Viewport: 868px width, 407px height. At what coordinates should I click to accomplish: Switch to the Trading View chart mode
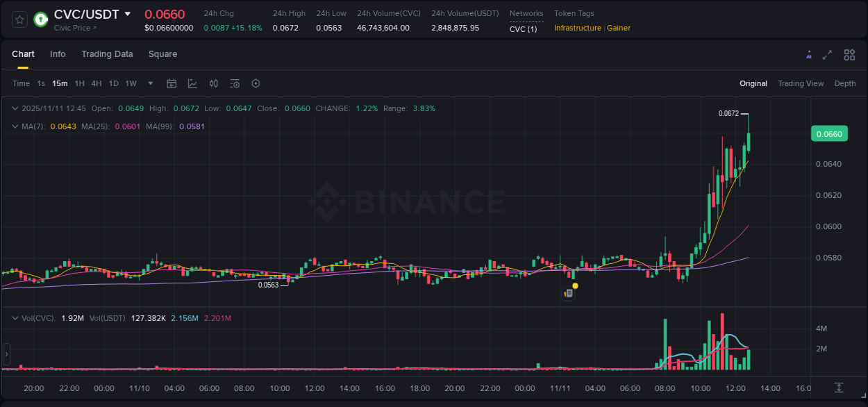pyautogui.click(x=801, y=83)
